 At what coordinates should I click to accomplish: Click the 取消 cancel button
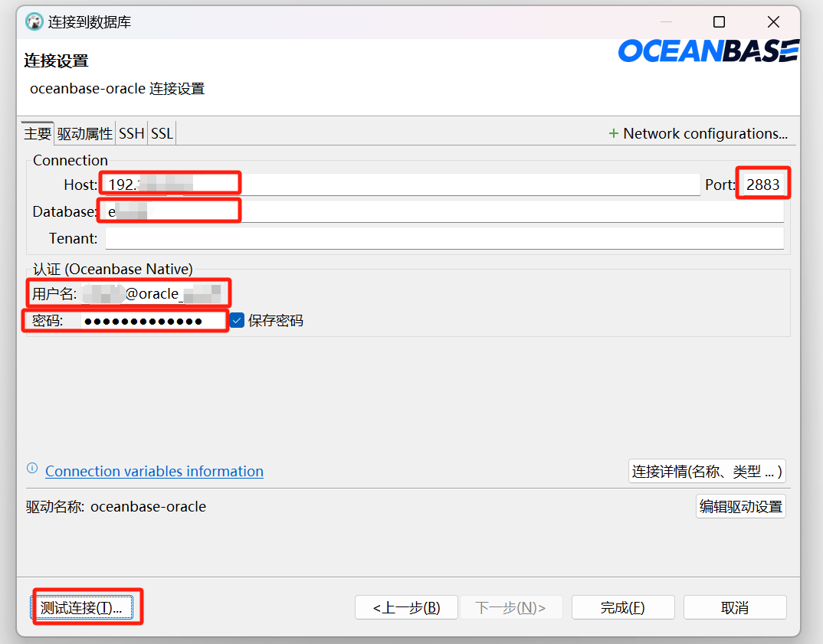tap(735, 608)
